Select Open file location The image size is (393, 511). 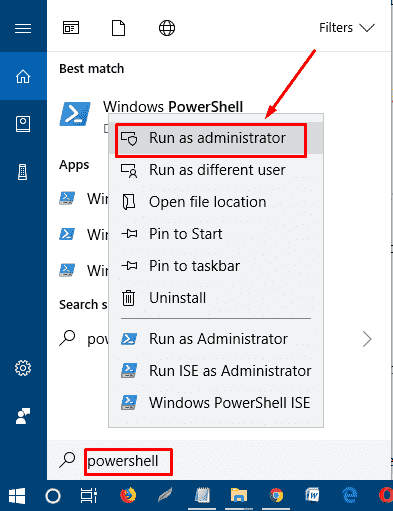click(216, 202)
